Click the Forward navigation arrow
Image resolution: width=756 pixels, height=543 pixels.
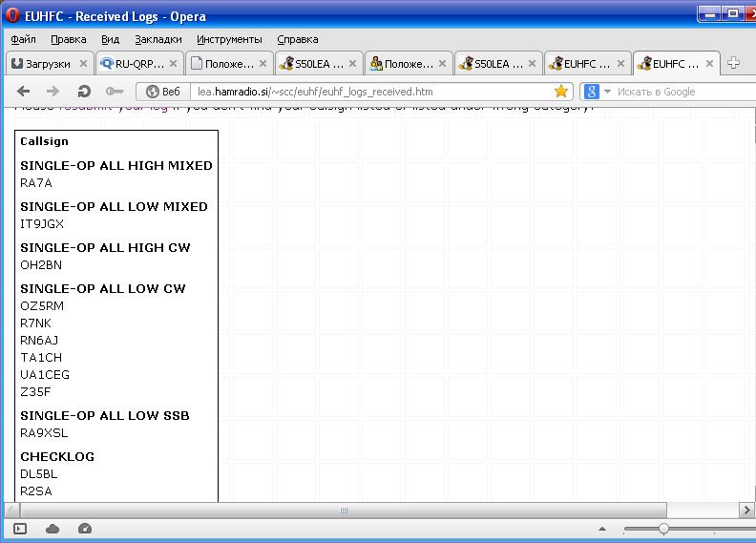[53, 92]
